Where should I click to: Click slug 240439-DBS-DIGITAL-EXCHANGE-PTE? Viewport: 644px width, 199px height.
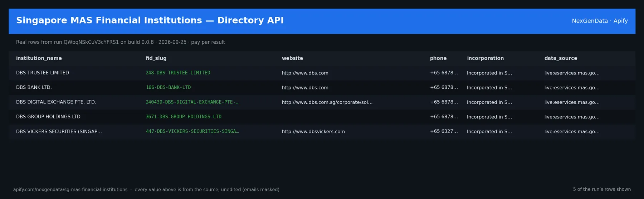[192, 102]
